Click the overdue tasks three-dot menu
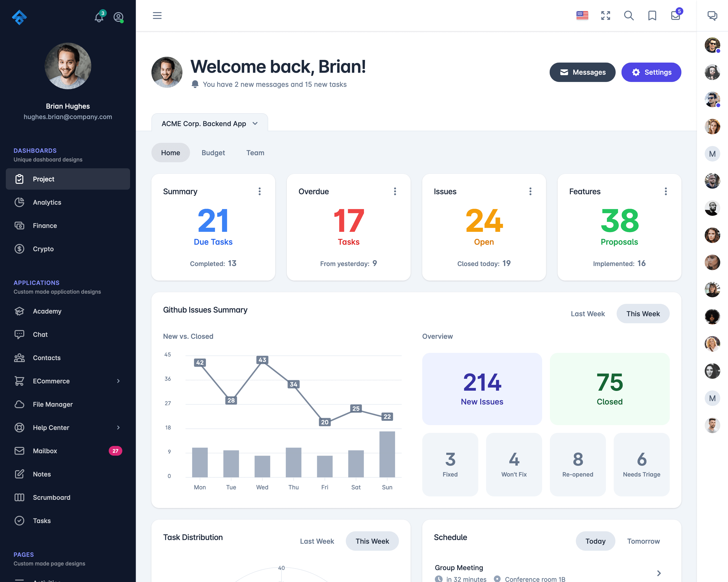 click(395, 191)
